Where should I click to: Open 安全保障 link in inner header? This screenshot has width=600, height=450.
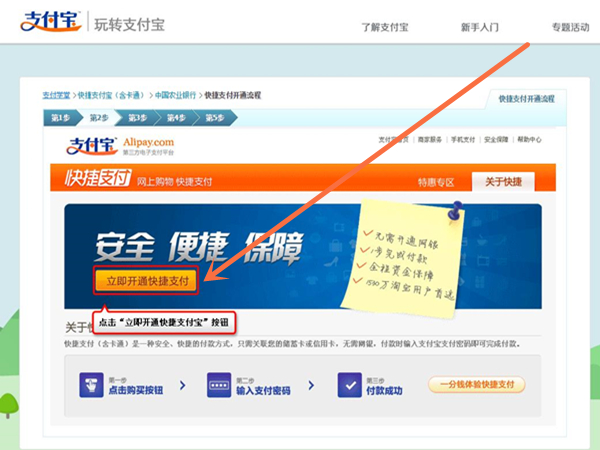pos(496,140)
